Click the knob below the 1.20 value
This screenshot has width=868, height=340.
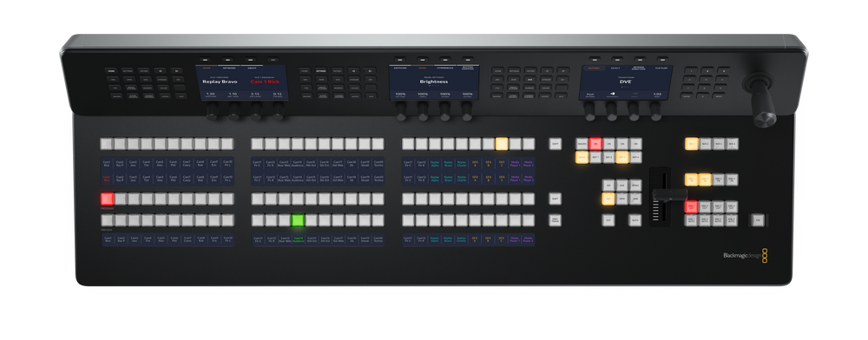212,111
